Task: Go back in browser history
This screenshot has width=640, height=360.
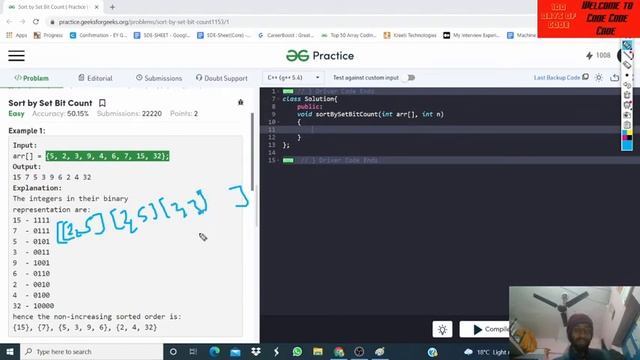Action: (9, 22)
